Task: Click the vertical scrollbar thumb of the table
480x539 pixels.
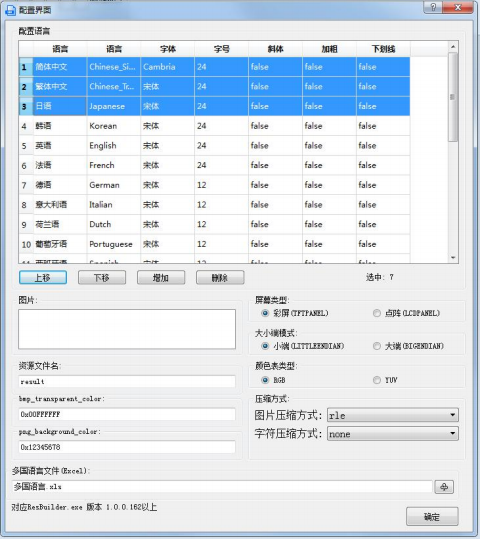Action: (453, 97)
